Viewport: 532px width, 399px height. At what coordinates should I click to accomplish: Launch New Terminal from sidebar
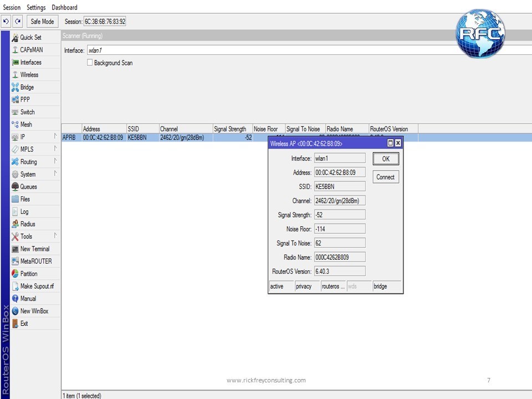(34, 249)
